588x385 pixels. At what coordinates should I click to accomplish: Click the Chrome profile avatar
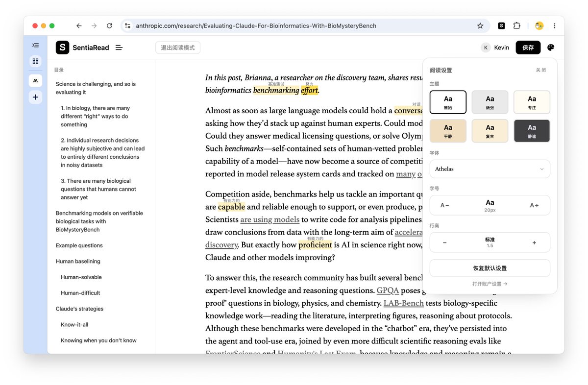539,26
